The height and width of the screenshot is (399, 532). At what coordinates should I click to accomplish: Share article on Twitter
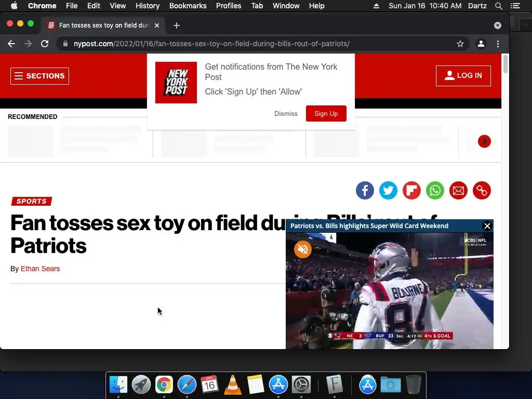(388, 190)
